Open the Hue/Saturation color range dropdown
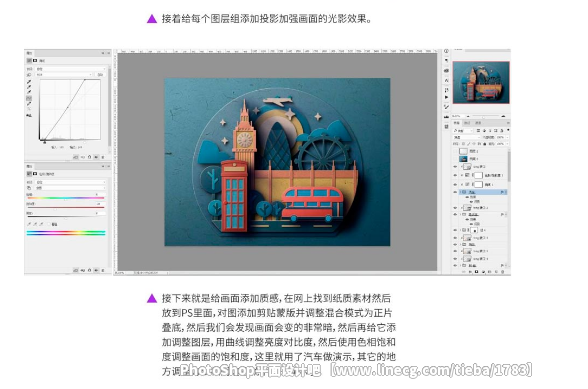Screen dimensions: 588x389 click(x=70, y=188)
